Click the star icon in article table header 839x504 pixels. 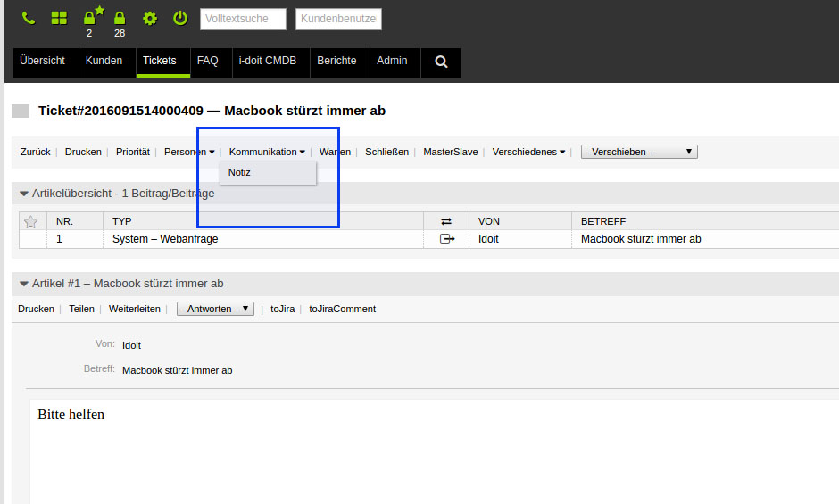coord(30,221)
